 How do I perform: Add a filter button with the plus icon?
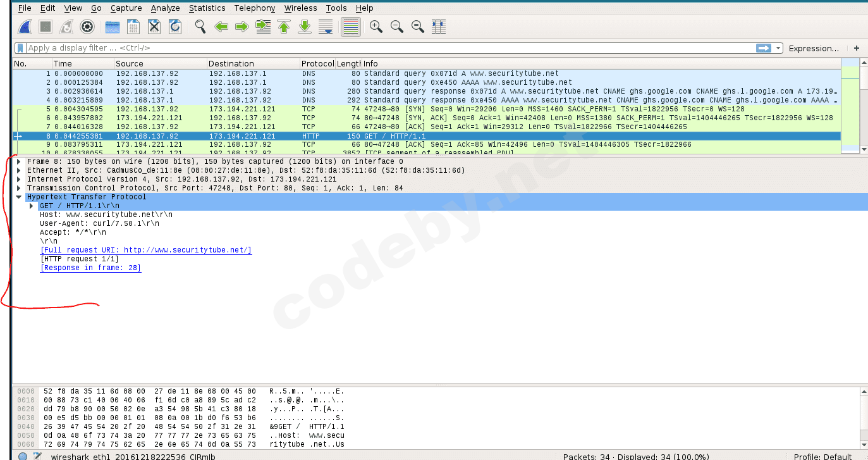pos(857,48)
